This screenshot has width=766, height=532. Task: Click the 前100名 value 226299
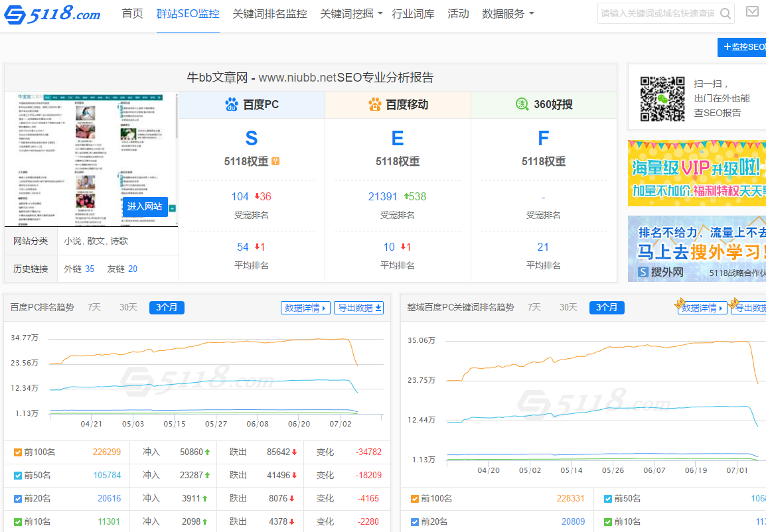click(106, 452)
